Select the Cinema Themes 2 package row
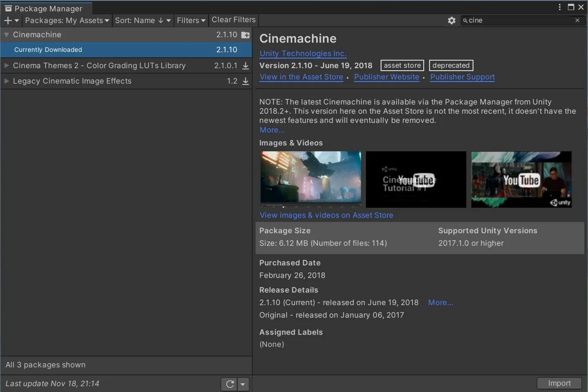Viewport: 588px width, 392px height. (126, 66)
